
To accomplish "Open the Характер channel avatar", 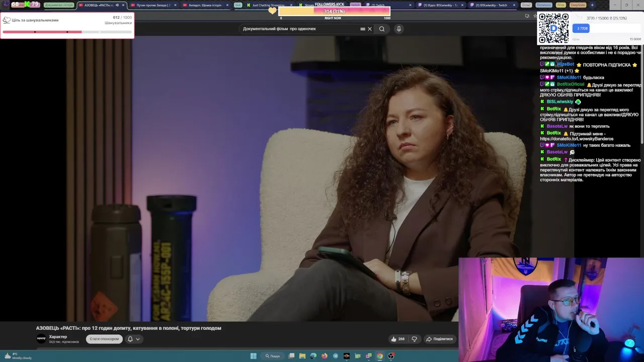I will click(x=41, y=339).
